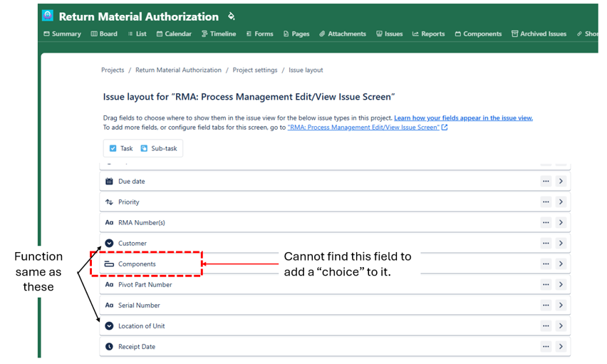Expand the Priority field row

[561, 202]
